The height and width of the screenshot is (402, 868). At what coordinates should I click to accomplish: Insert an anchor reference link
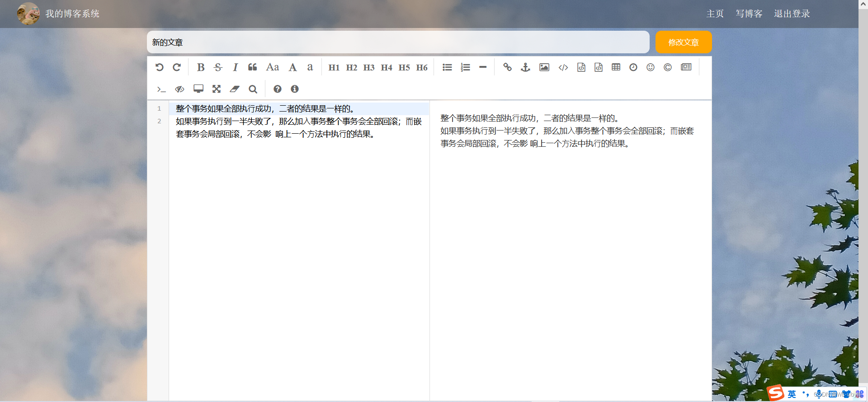click(x=525, y=67)
